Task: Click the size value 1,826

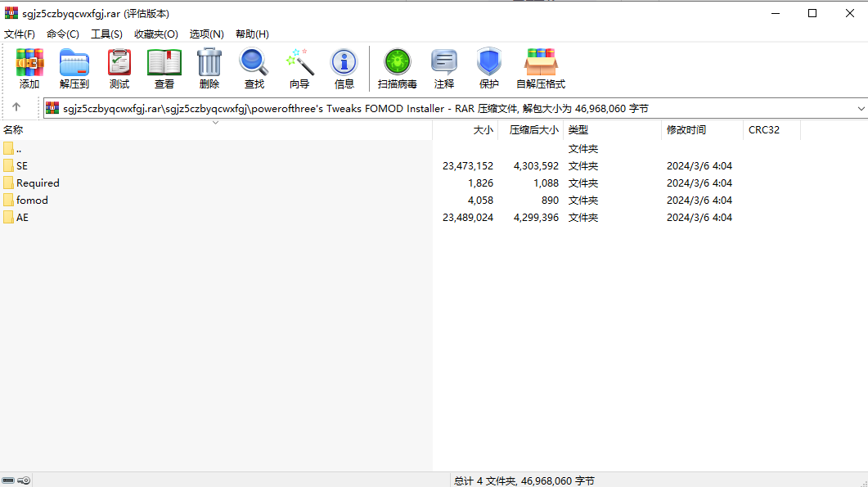Action: 480,183
